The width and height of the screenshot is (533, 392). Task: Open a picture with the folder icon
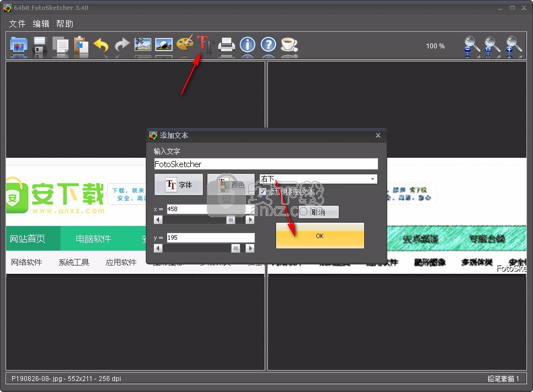coord(18,45)
